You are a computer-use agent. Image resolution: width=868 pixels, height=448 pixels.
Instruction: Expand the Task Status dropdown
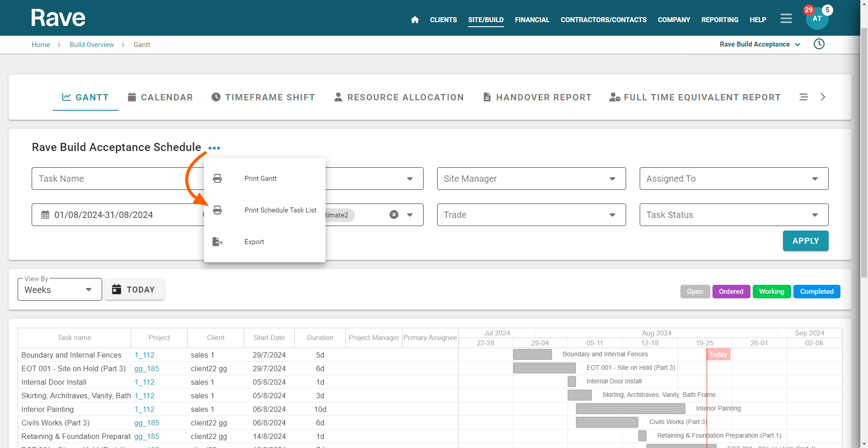734,215
